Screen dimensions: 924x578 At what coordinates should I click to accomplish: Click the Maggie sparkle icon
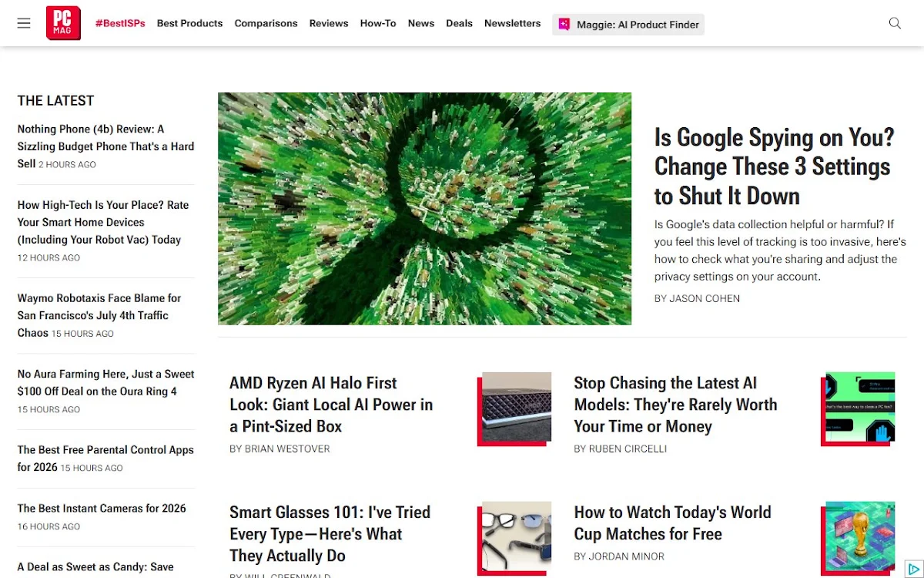[x=564, y=24]
